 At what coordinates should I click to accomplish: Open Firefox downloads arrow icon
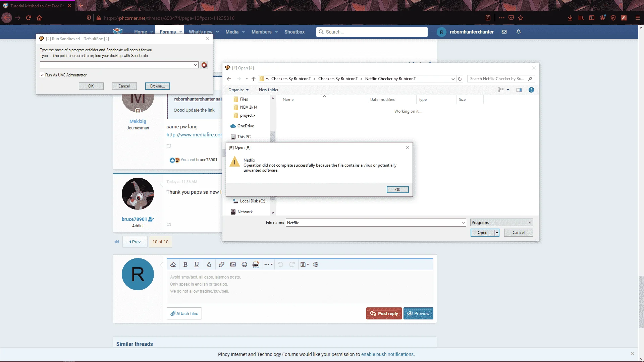(x=570, y=18)
